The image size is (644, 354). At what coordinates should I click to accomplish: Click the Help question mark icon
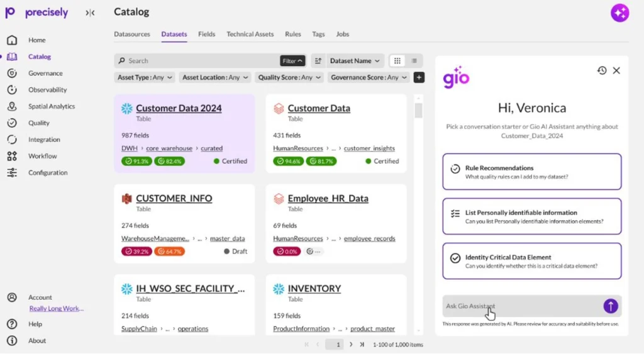12,324
